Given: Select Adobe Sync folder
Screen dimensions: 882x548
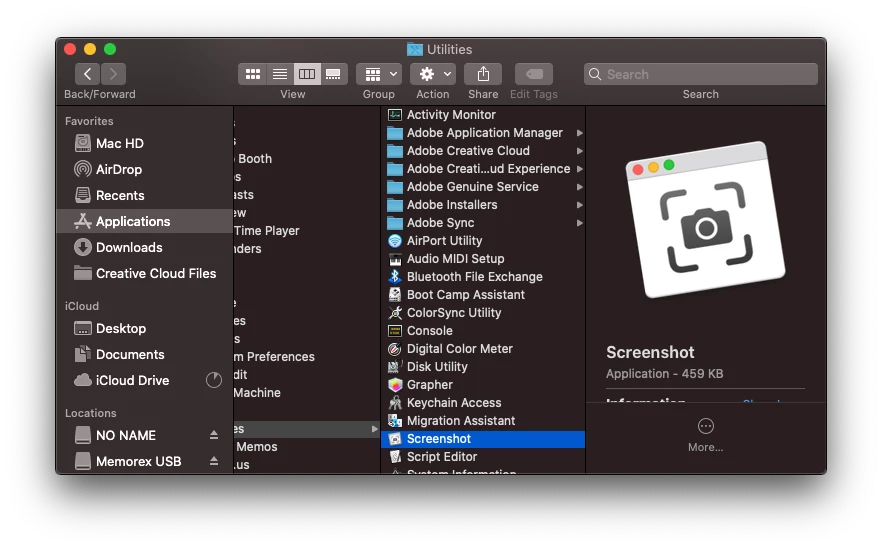Looking at the screenshot, I should pyautogui.click(x=483, y=223).
